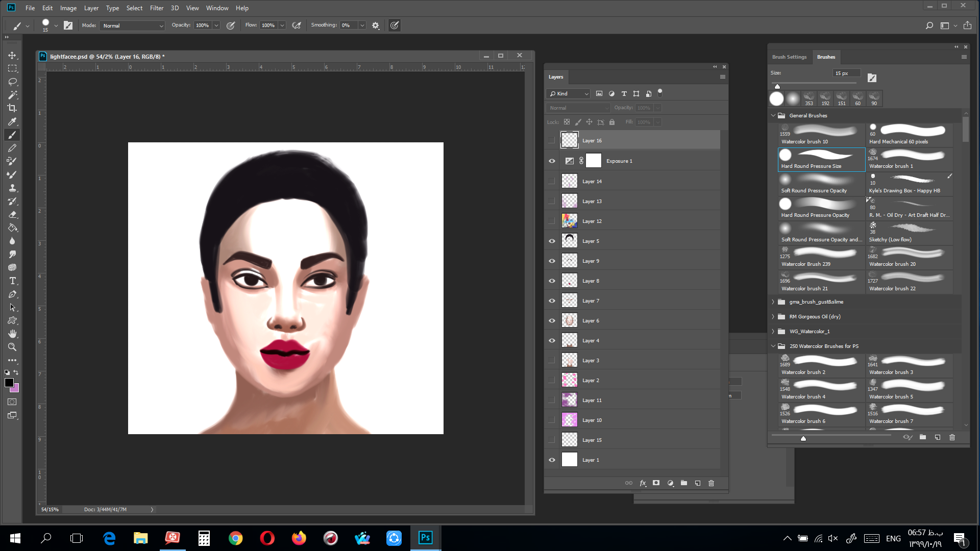Viewport: 980px width, 551px height.
Task: Create new adjustment layer icon
Action: [670, 483]
